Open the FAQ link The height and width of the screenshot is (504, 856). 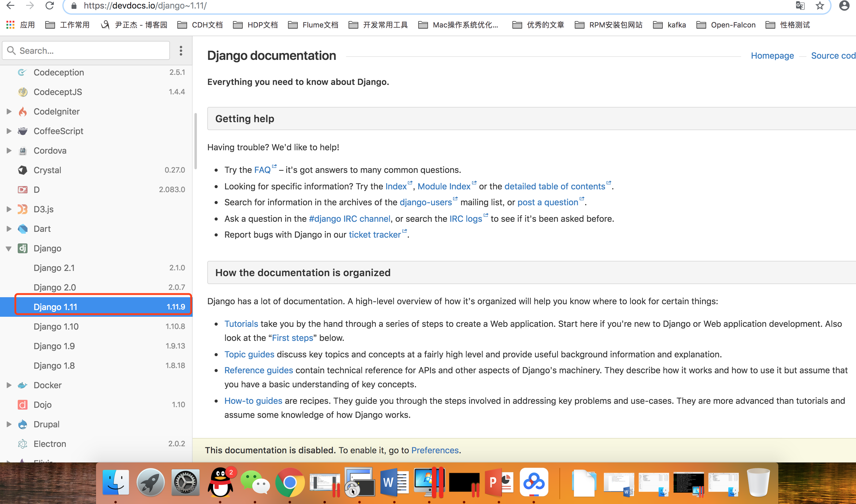262,170
